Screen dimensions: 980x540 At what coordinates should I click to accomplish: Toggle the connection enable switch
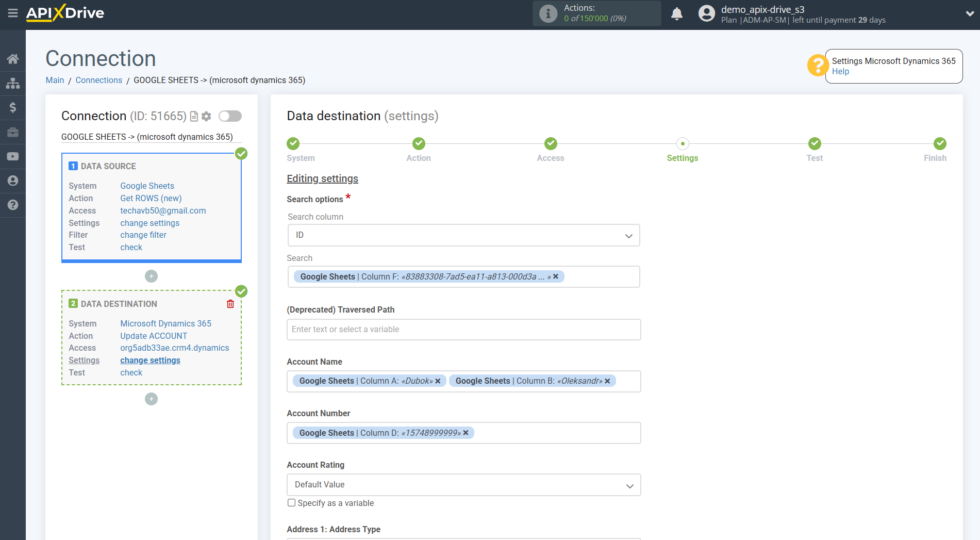coord(230,116)
